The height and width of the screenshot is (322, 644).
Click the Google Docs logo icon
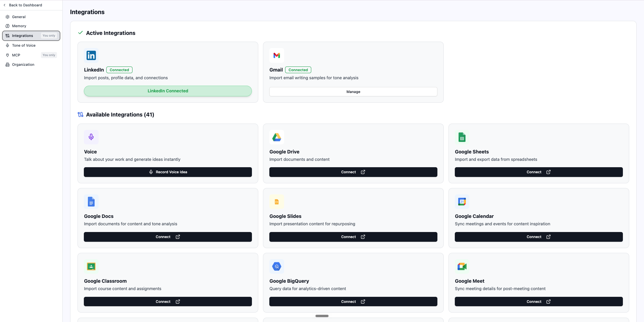(91, 202)
